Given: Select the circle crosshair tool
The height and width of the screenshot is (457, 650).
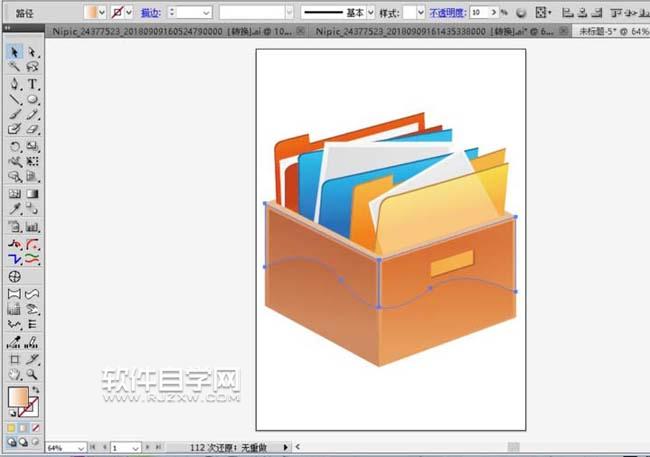Looking at the screenshot, I should [15, 277].
